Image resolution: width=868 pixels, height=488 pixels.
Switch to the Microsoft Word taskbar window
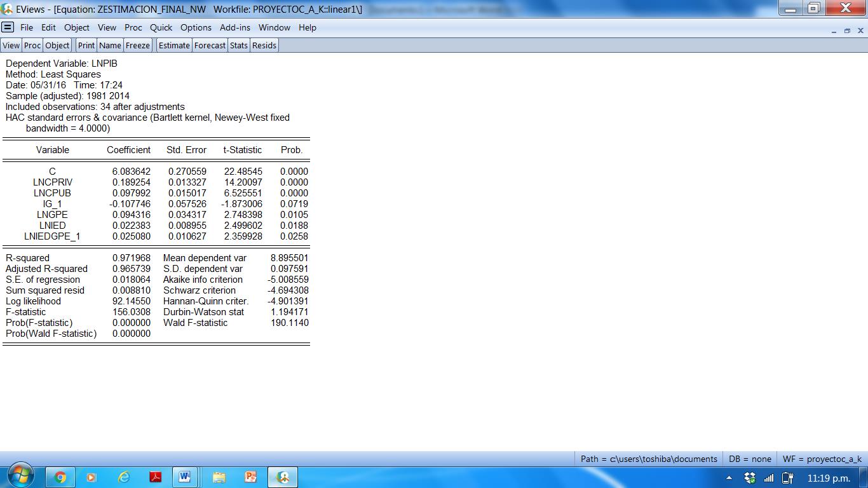point(185,477)
